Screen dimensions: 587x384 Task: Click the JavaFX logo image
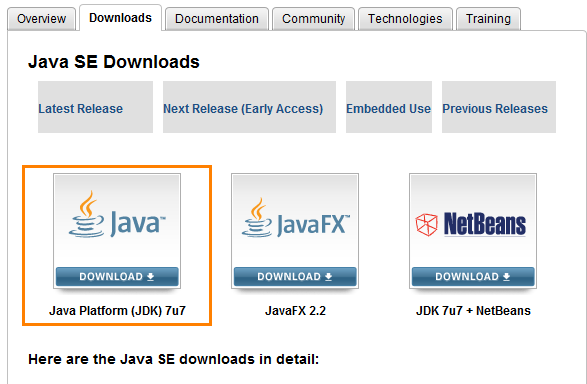click(x=295, y=217)
